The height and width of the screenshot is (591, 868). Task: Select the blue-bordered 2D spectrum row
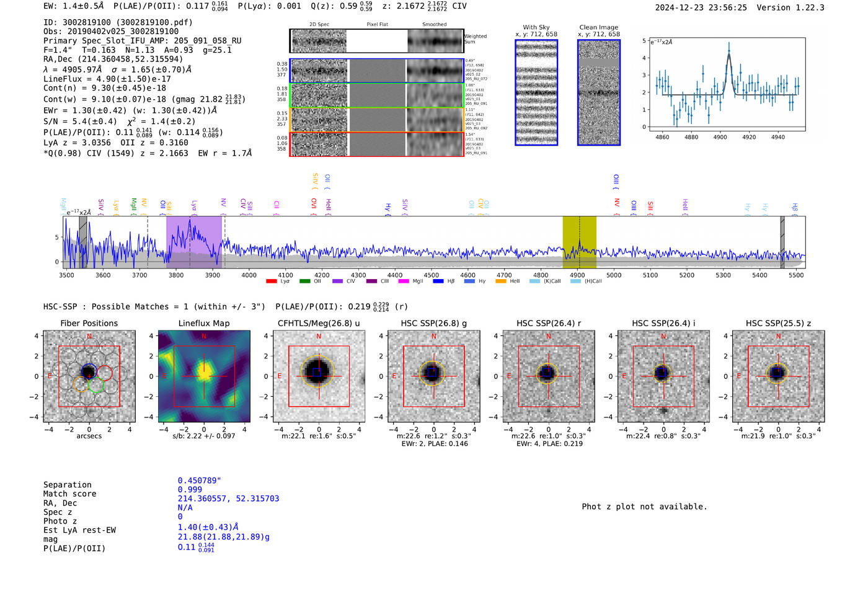pyautogui.click(x=377, y=71)
